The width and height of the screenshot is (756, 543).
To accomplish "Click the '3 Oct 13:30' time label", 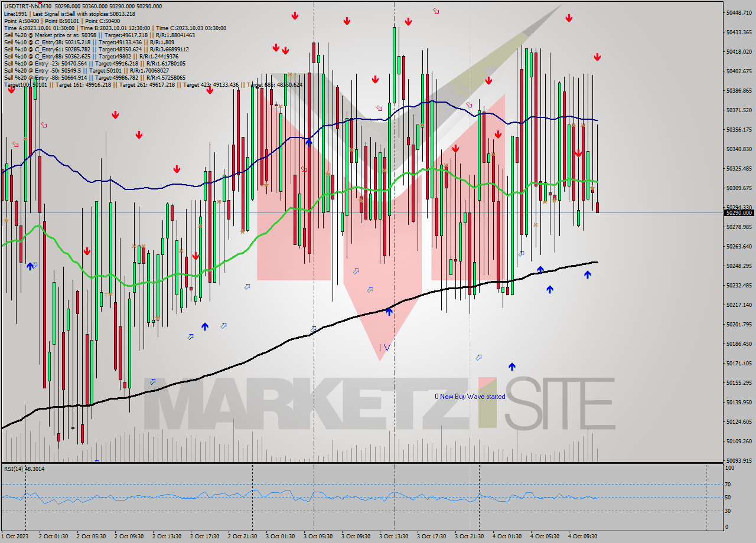I will (393, 537).
